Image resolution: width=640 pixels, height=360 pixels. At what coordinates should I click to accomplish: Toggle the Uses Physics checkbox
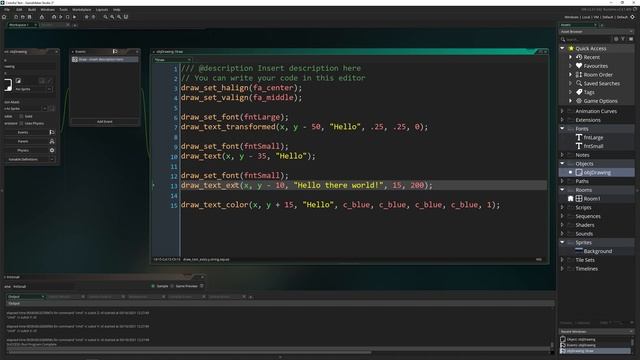(22, 123)
